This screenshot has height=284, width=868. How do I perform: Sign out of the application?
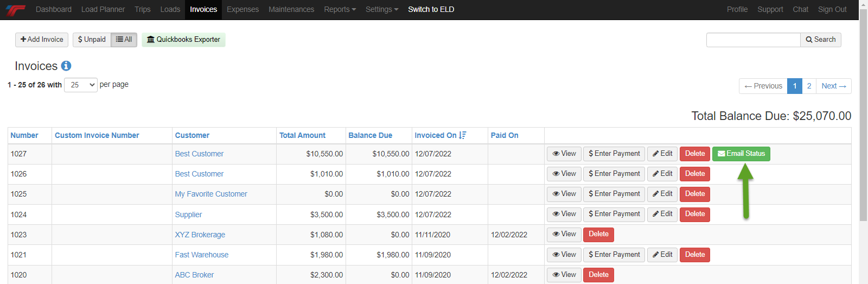pyautogui.click(x=832, y=9)
